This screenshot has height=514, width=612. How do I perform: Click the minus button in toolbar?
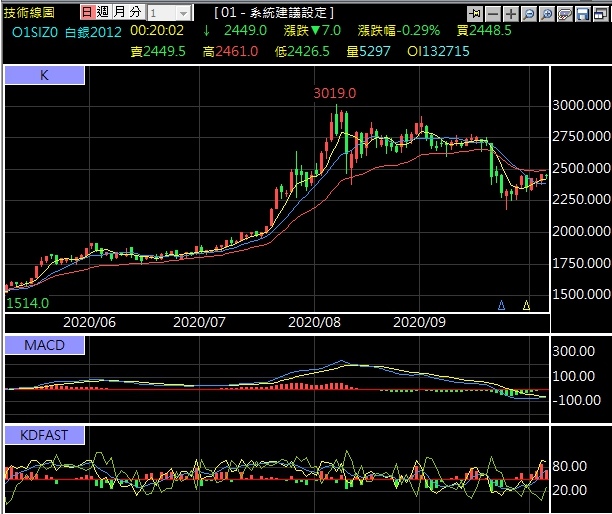pos(493,14)
